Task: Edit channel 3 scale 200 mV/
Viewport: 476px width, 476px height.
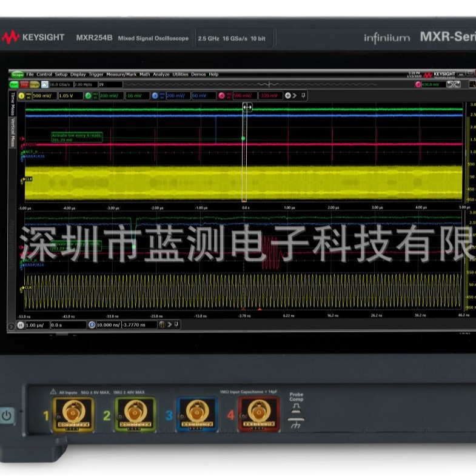Action: click(x=178, y=96)
